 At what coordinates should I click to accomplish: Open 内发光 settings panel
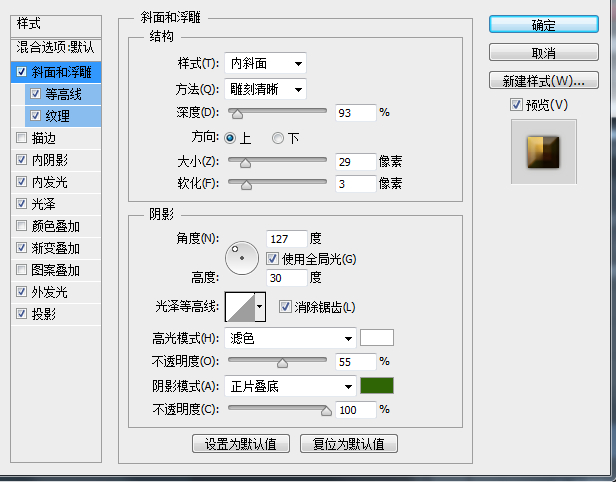(x=50, y=182)
